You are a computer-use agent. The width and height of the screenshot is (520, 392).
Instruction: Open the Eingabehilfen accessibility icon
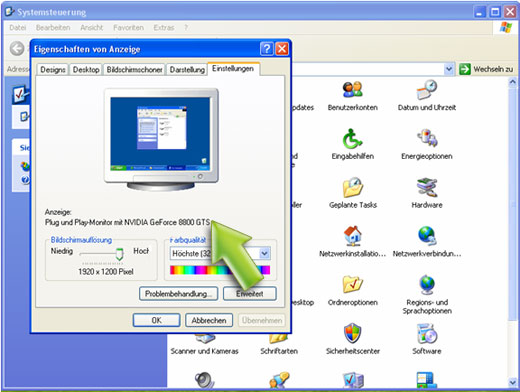tap(352, 138)
